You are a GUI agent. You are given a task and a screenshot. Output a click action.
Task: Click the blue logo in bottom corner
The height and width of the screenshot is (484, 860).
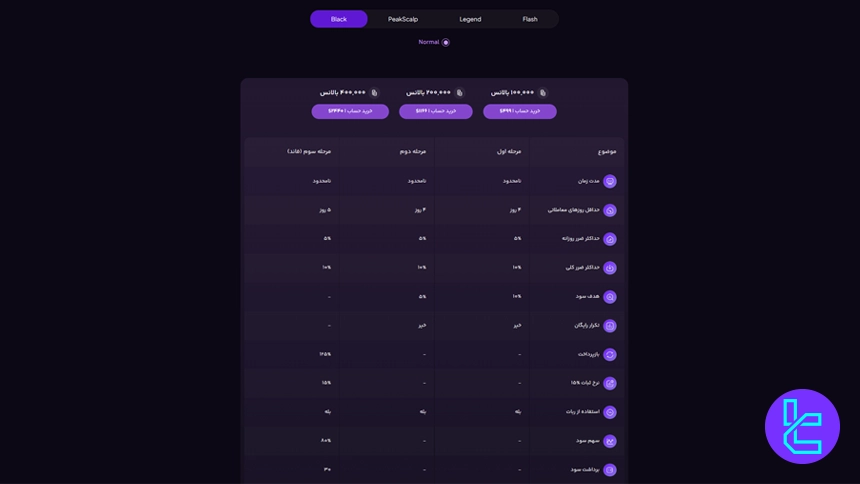click(x=802, y=426)
